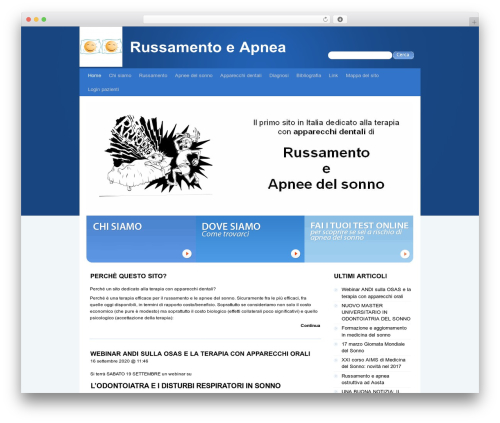Click the red close window button

(x=29, y=19)
